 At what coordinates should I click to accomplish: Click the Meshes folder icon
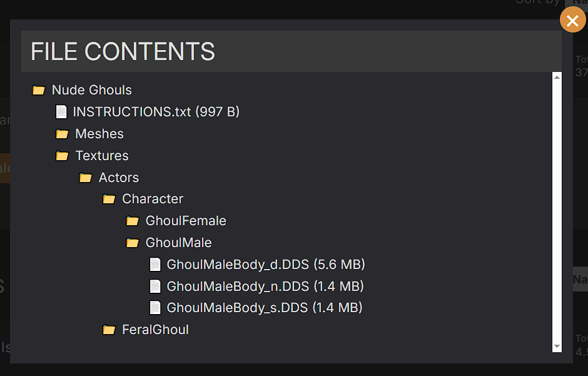coord(63,134)
